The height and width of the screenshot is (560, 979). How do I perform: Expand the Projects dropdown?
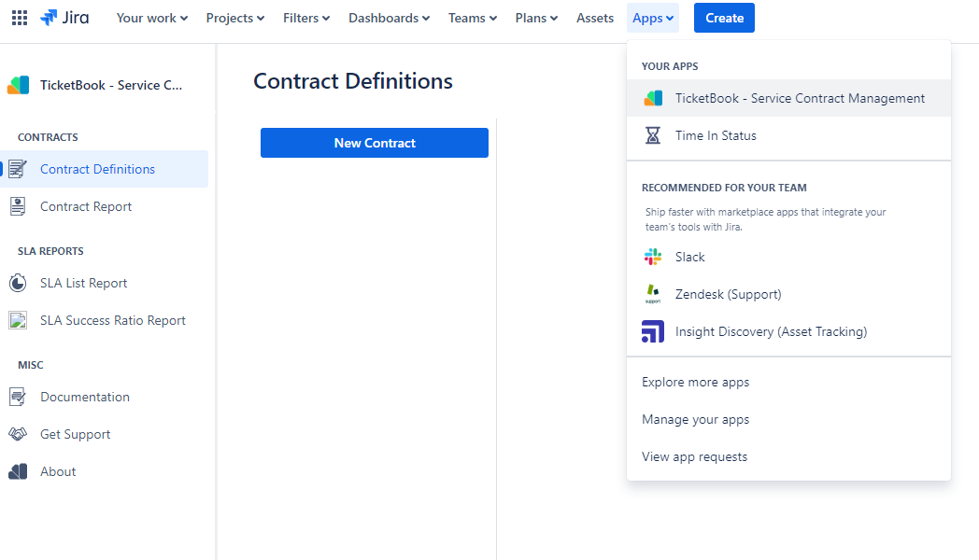pyautogui.click(x=234, y=18)
